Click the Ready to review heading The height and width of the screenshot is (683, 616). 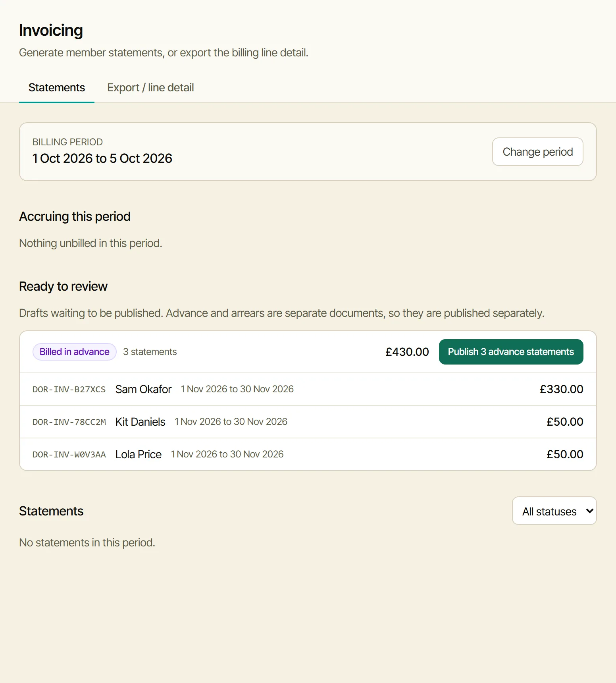(64, 286)
